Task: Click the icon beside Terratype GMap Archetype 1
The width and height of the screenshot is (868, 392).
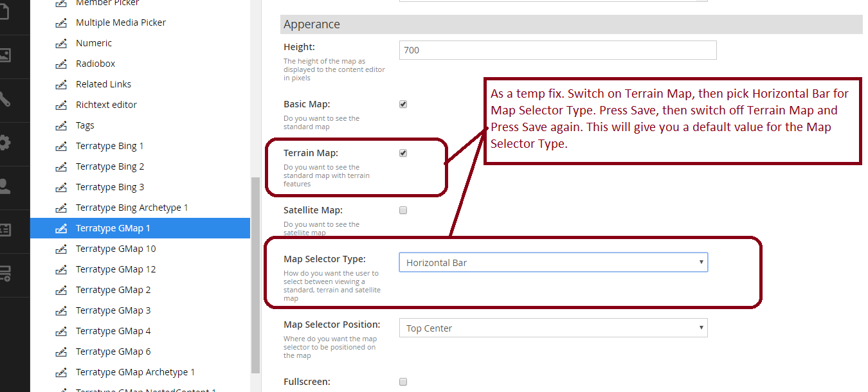Action: pos(61,372)
